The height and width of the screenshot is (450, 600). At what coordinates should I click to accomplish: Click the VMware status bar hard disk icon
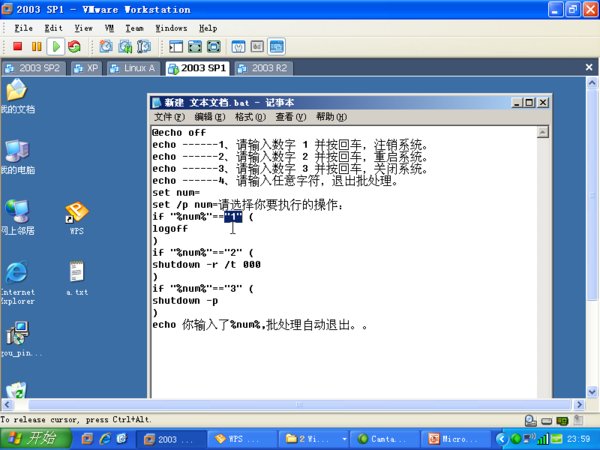coord(530,421)
